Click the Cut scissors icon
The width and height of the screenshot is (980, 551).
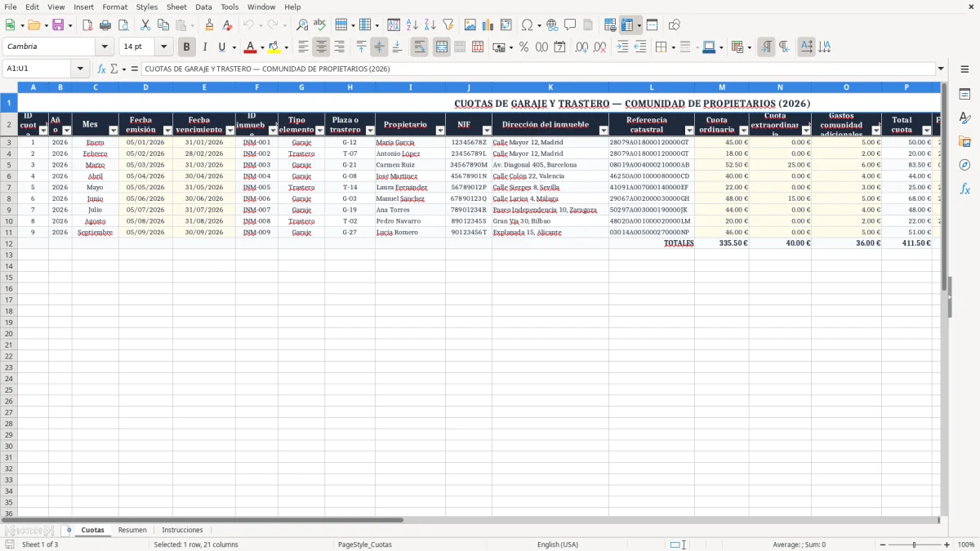coord(145,25)
